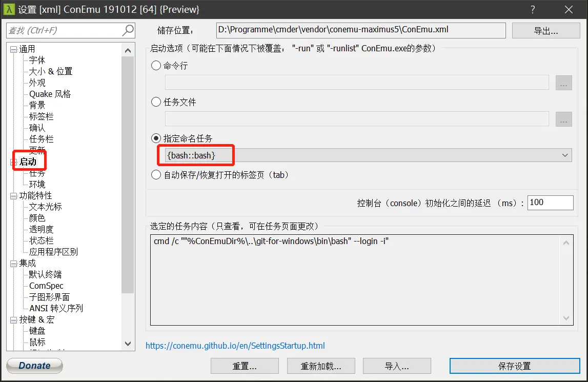Screen dimensions: 588x382
Task: Click the task content box scroll-up arrow
Action: coord(566,243)
